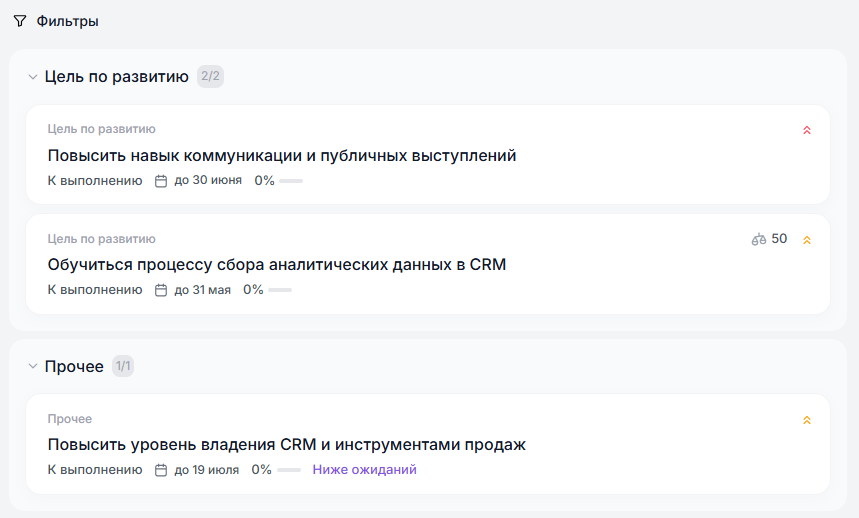Viewport: 859px width, 518px height.
Task: Click progress bar of the communication goal
Action: (x=290, y=181)
